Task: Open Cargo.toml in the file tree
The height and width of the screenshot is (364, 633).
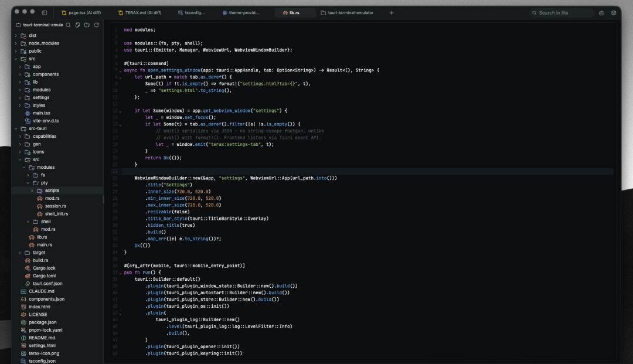Action: 45,275
